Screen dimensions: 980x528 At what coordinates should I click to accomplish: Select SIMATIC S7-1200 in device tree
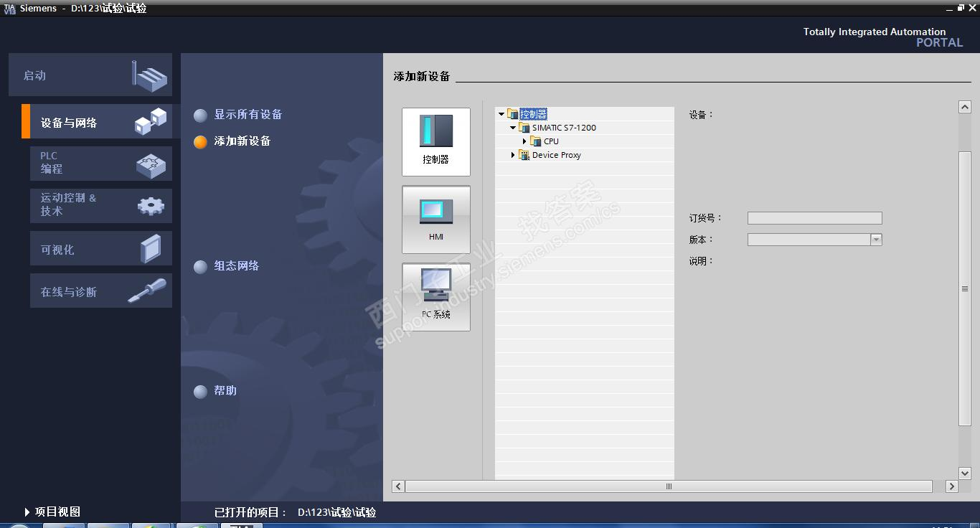564,128
